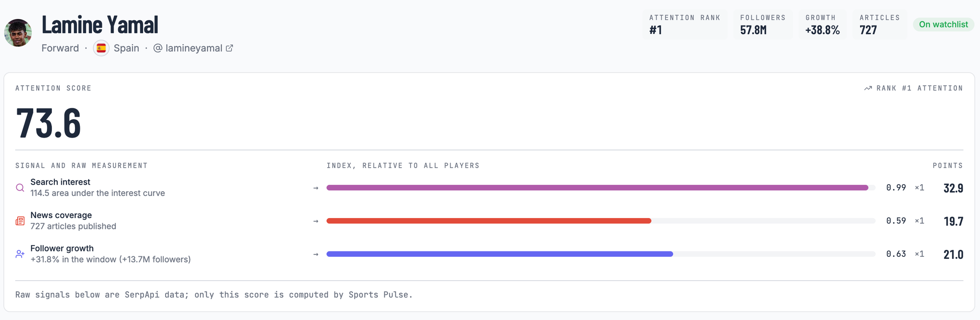Click the Attention Rank #1 stat card
Screen dimensions: 980x320
(x=685, y=25)
